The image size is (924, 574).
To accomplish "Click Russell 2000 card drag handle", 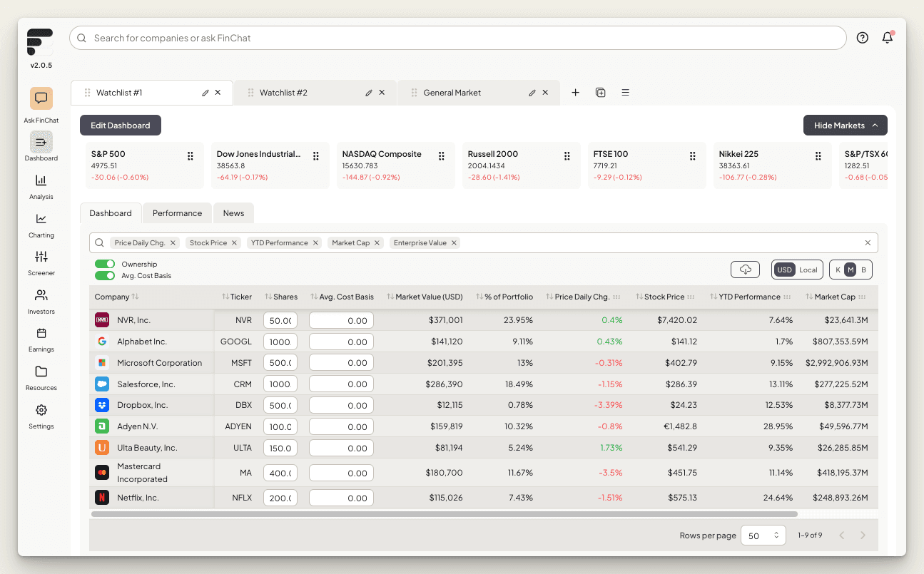I will (x=567, y=156).
